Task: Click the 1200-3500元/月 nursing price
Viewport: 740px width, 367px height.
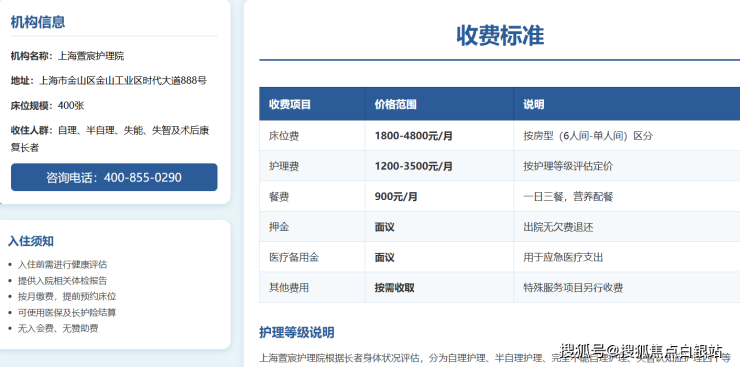Action: pyautogui.click(x=413, y=166)
